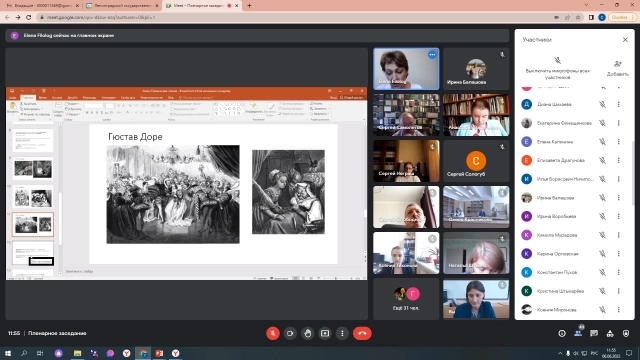Screen dimensions: 640x360
Task: Mute Камила Мурадова's microphone
Action: pos(602,235)
